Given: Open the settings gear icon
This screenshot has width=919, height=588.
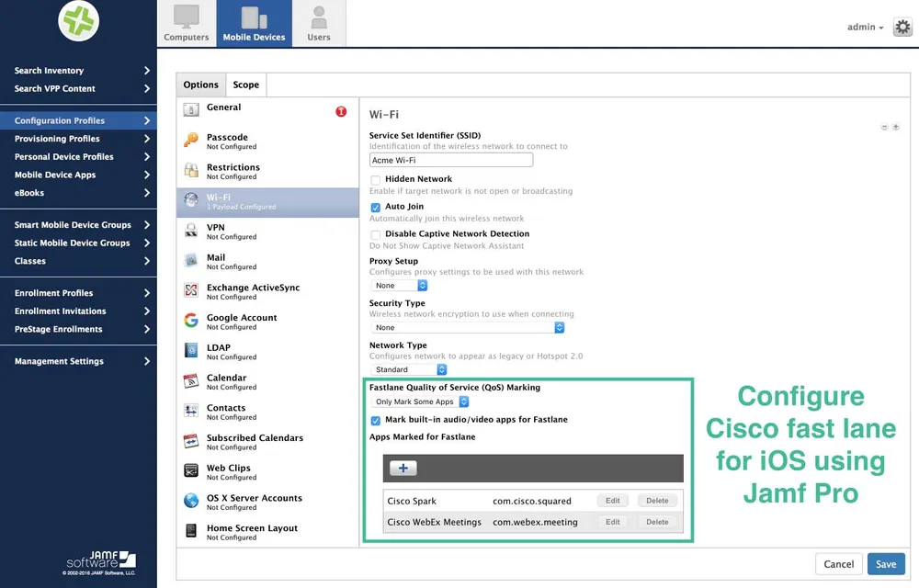Looking at the screenshot, I should (902, 27).
